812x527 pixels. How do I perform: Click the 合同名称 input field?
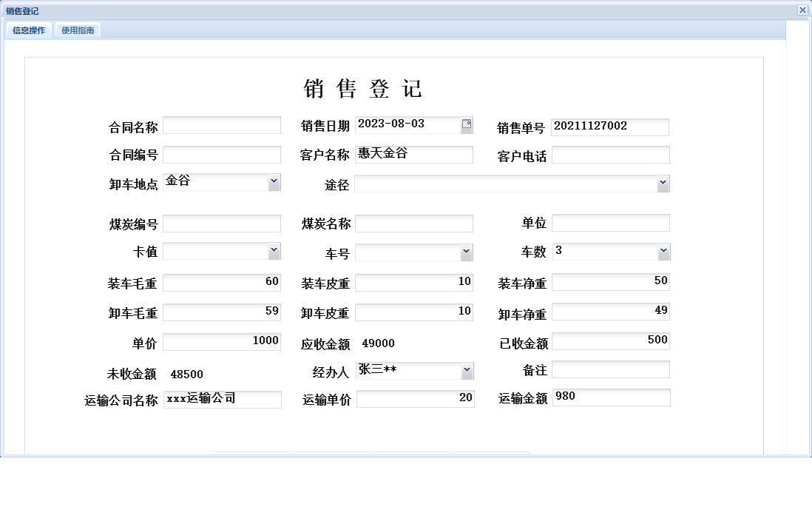click(x=223, y=124)
